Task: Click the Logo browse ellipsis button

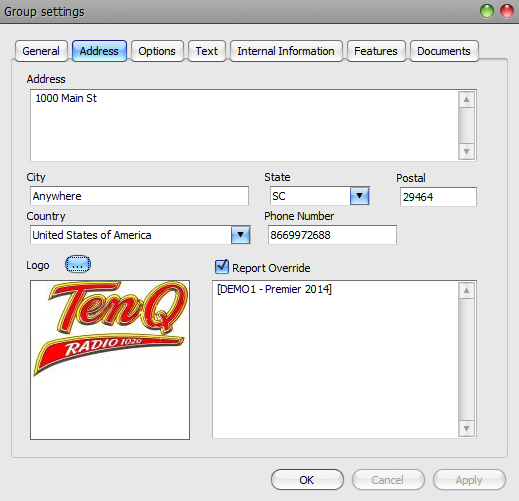Action: [x=77, y=264]
